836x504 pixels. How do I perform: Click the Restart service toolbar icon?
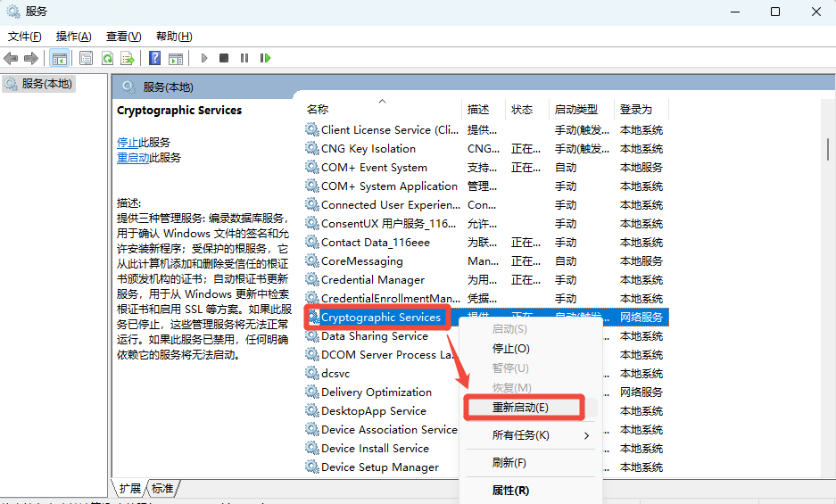[265, 58]
